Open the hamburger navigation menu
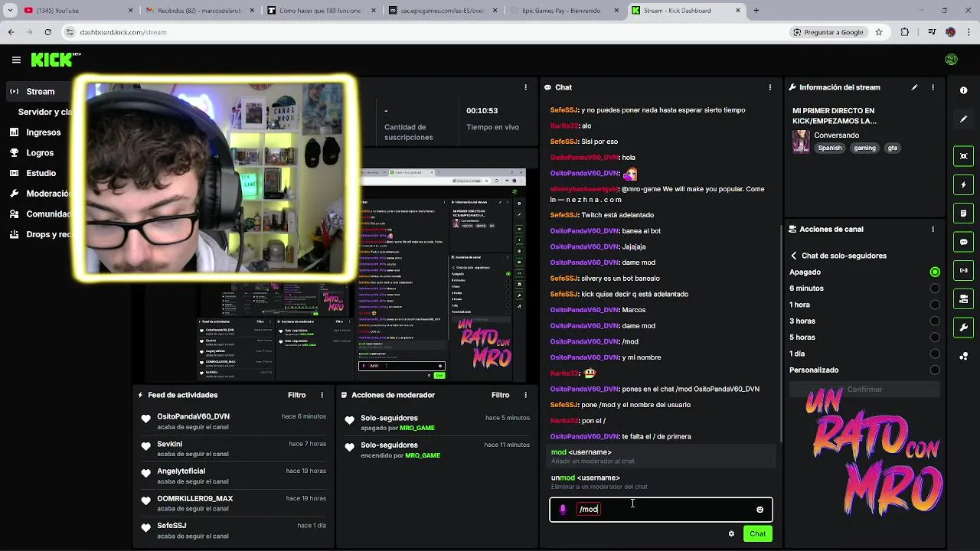980x551 pixels. pos(16,60)
